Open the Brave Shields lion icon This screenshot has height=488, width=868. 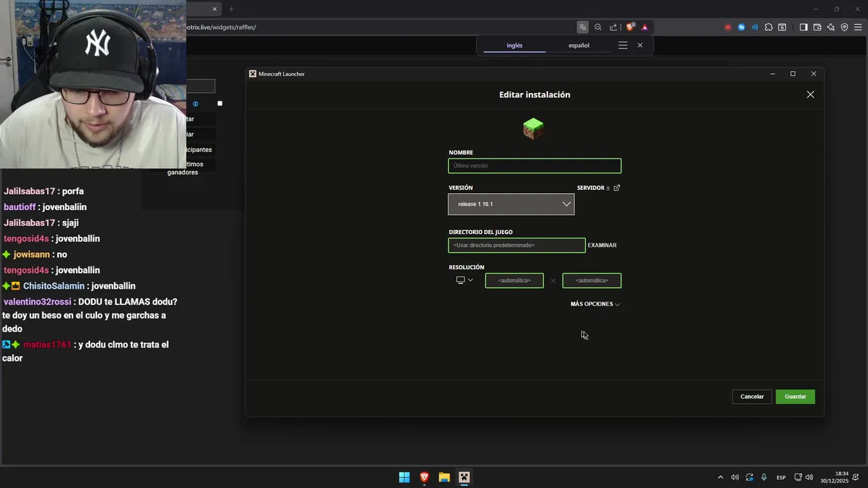click(x=630, y=27)
